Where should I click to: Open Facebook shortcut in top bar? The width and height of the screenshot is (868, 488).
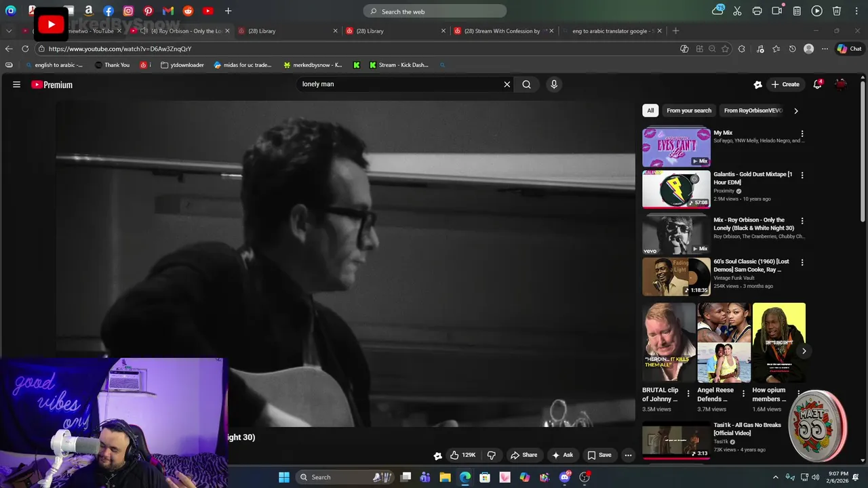(x=108, y=11)
